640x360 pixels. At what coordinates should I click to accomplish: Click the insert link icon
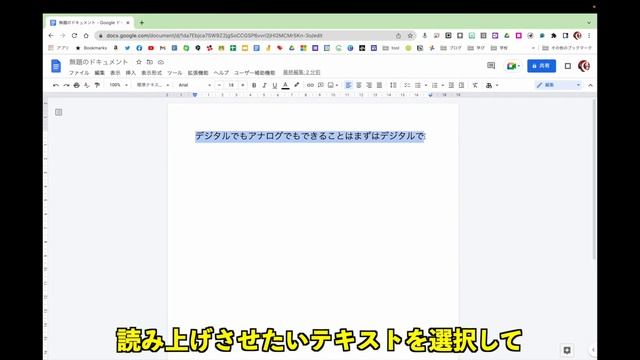[310, 85]
